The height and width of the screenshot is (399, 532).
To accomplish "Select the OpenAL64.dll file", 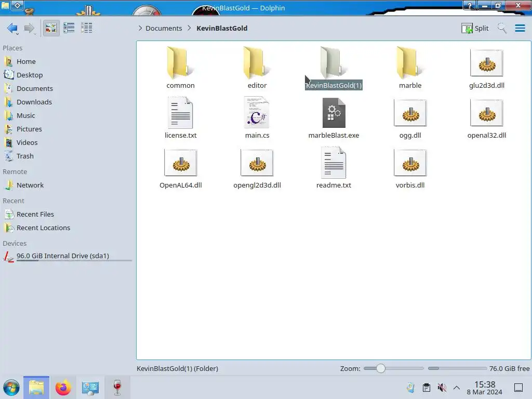I will pyautogui.click(x=180, y=168).
